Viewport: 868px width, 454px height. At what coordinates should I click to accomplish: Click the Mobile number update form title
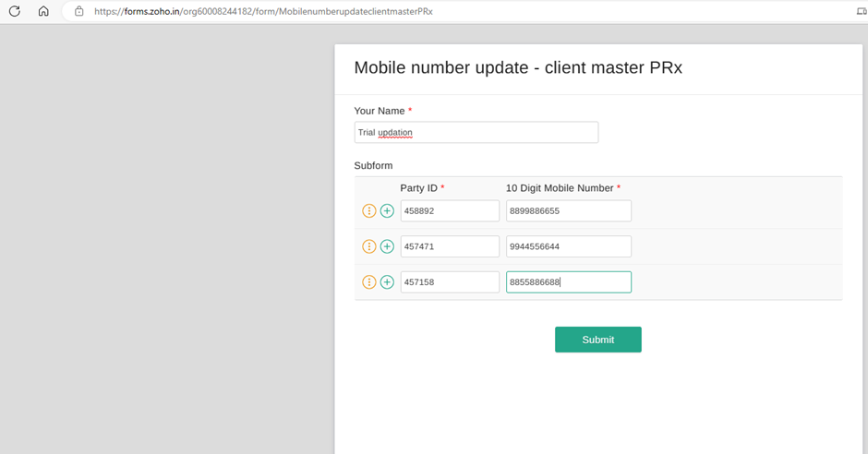click(518, 68)
